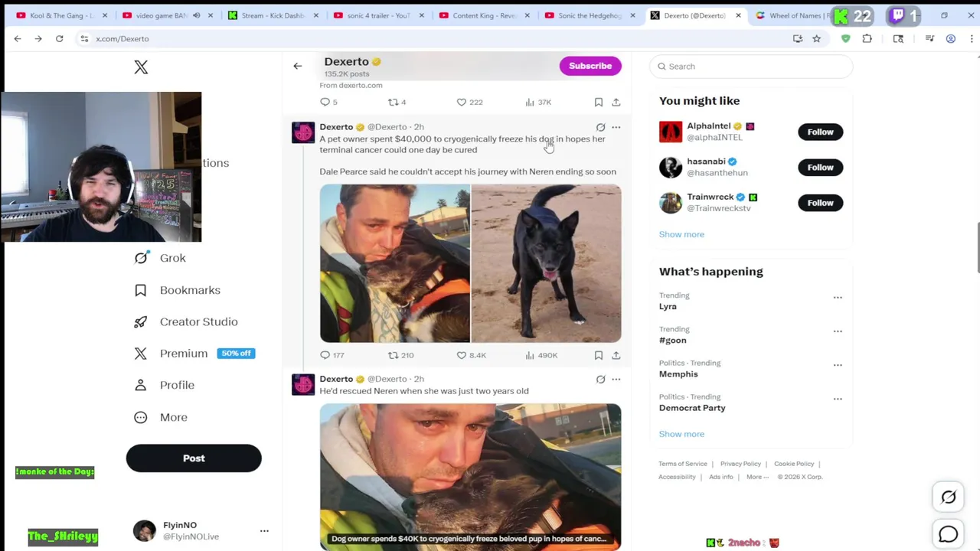Screen dimensions: 980x551
Task: Bookmark the $40,000 dog post
Action: [599, 355]
